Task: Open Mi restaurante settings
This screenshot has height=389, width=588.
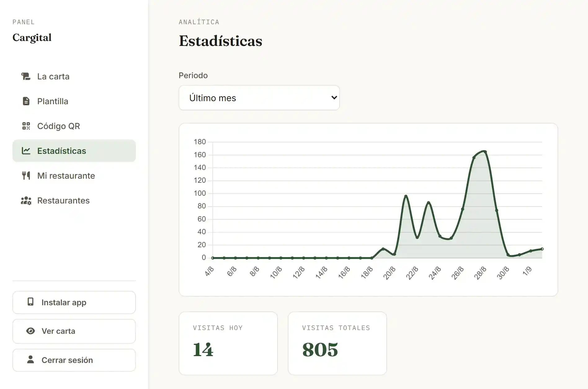Action: pos(74,176)
